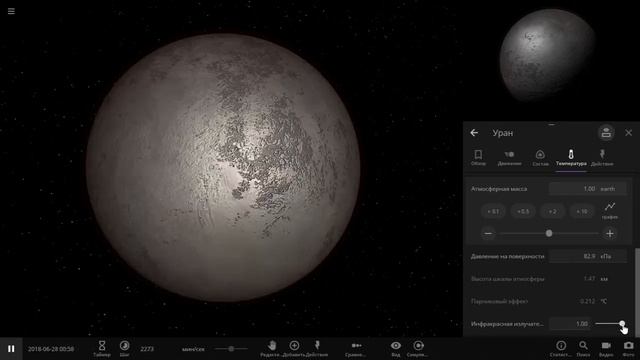
Task: Open the км units of scale height
Action: pyautogui.click(x=604, y=279)
